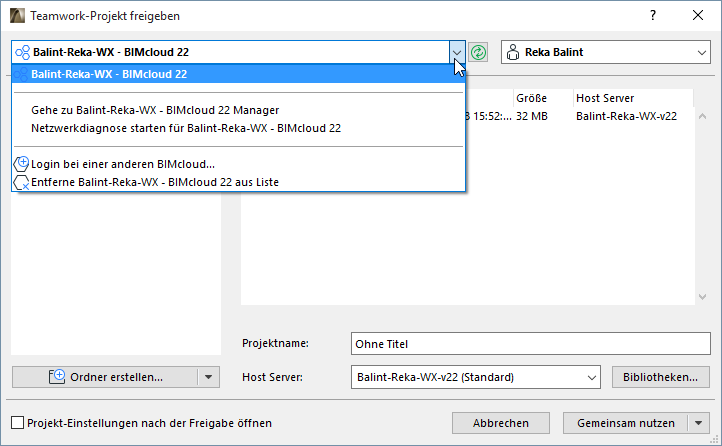Close the Teamwork-Projekt freigeben dialog
The image size is (722, 446).
pyautogui.click(x=698, y=15)
